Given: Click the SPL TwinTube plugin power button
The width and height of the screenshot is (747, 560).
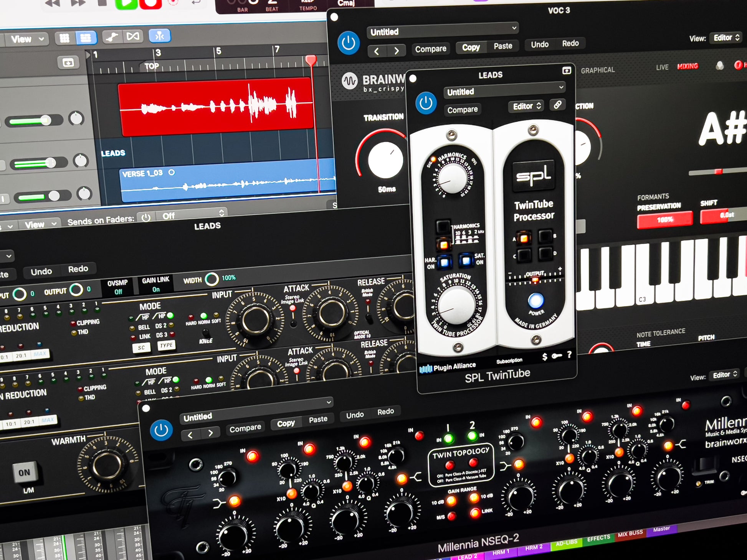Looking at the screenshot, I should (x=426, y=104).
